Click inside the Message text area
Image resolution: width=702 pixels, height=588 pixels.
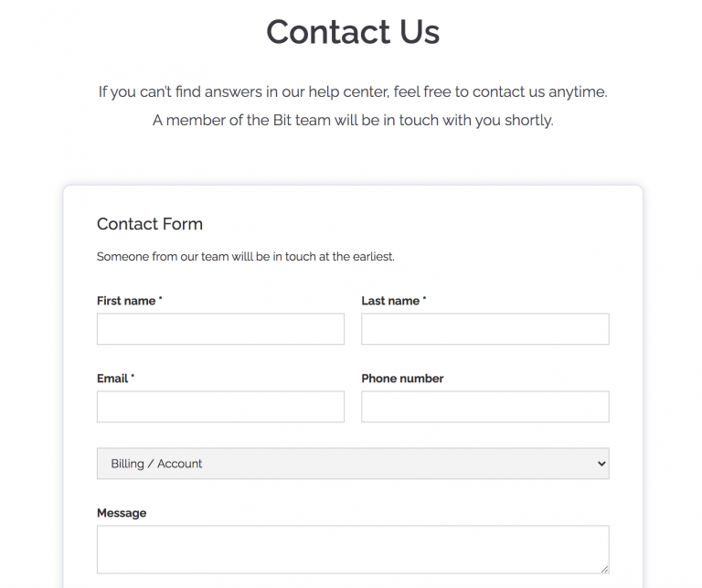tap(352, 549)
